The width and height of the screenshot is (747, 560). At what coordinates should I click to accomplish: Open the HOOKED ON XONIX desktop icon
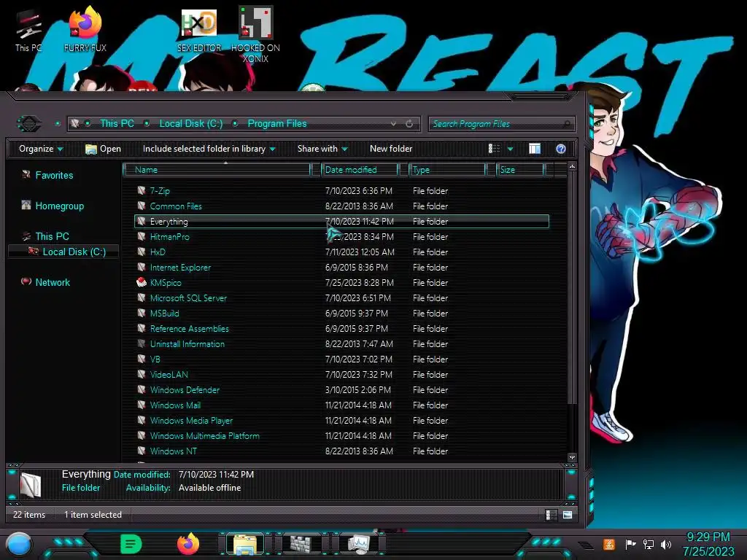pos(255,34)
